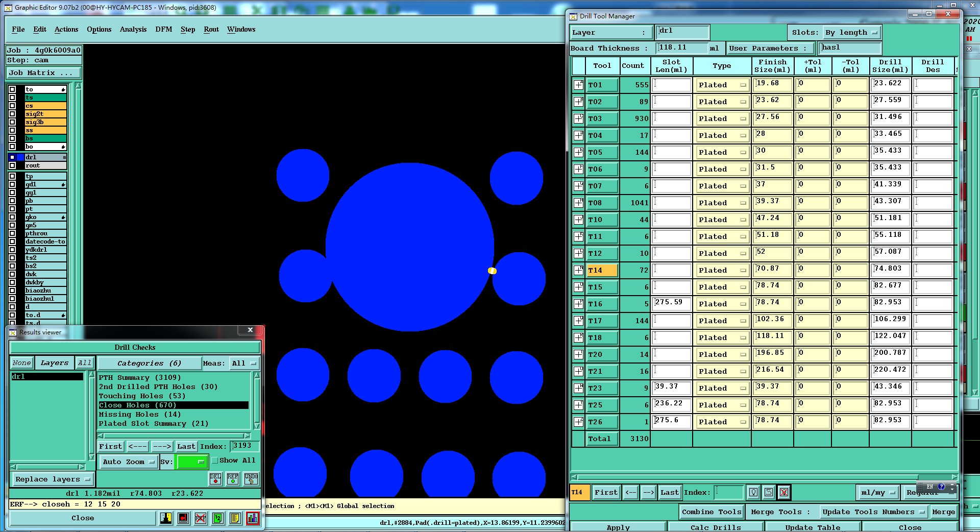Toggle the checkbox for layer 'gko'
The height and width of the screenshot is (532, 980).
(x=12, y=217)
